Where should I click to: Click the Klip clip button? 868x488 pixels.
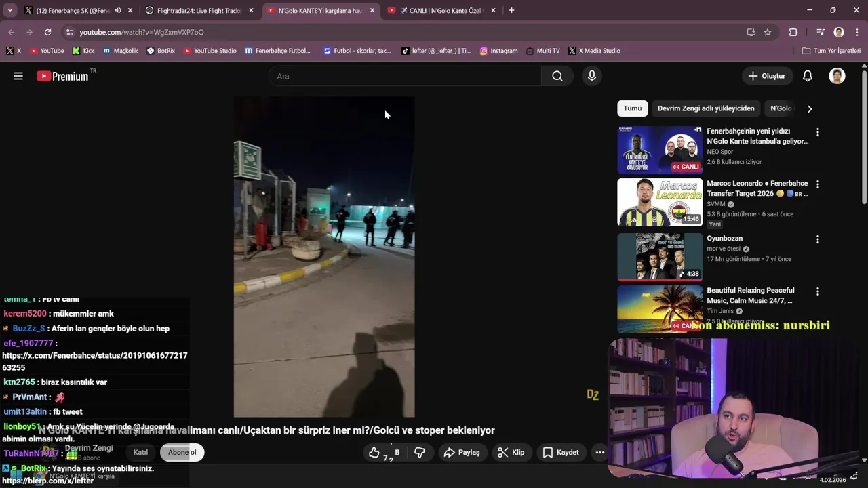[x=511, y=452]
